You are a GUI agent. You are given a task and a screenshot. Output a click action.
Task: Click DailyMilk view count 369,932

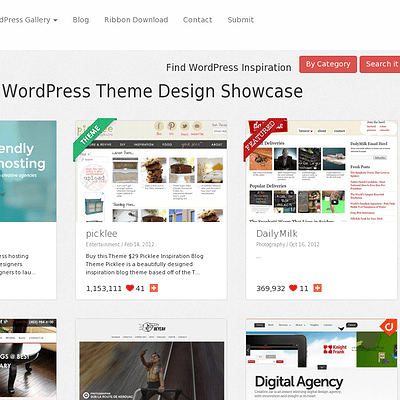271,288
